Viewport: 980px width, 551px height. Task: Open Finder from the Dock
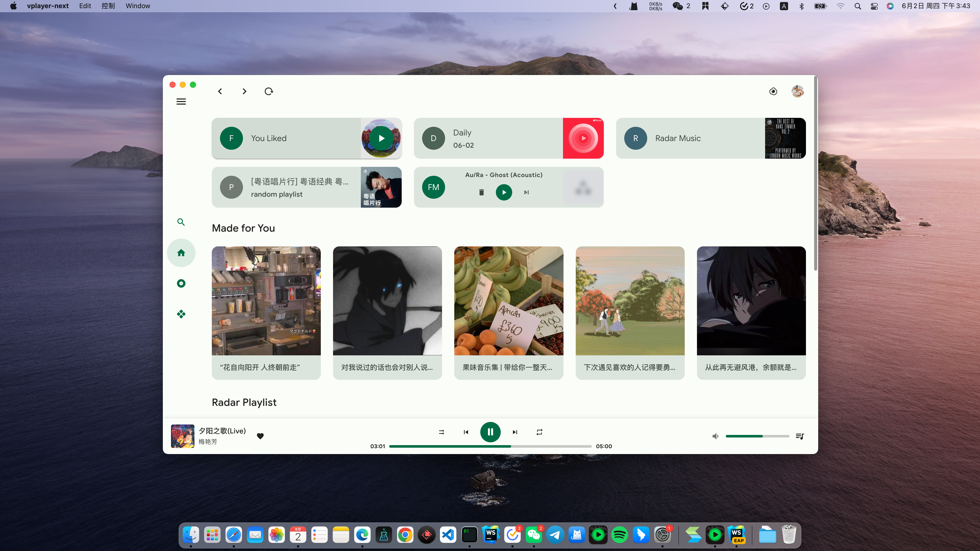[191, 535]
